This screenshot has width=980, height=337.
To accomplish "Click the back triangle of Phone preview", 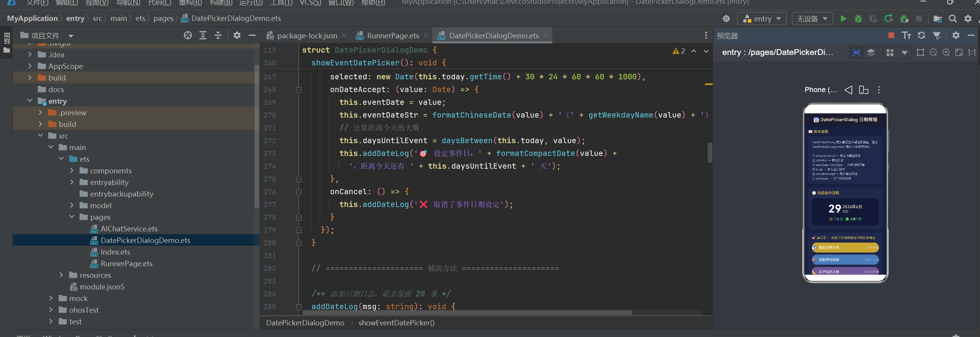I will 848,90.
